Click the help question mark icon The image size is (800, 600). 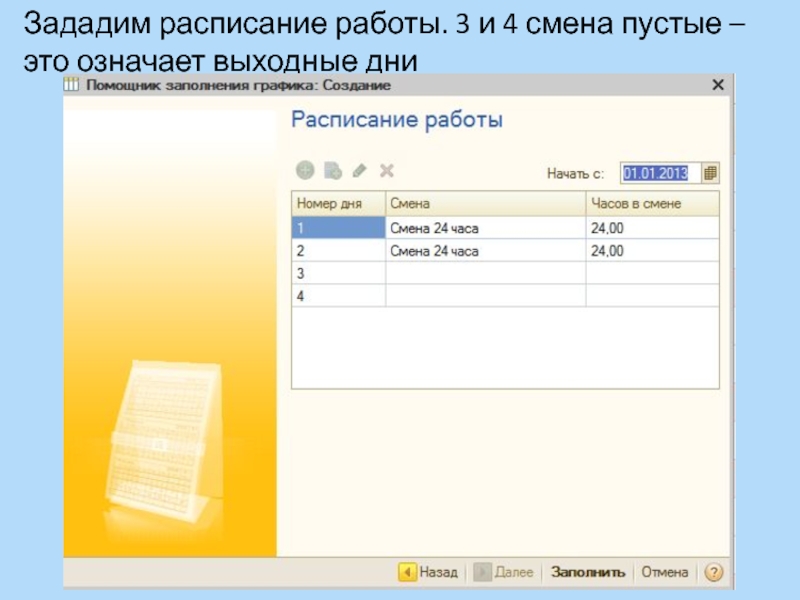pyautogui.click(x=713, y=572)
